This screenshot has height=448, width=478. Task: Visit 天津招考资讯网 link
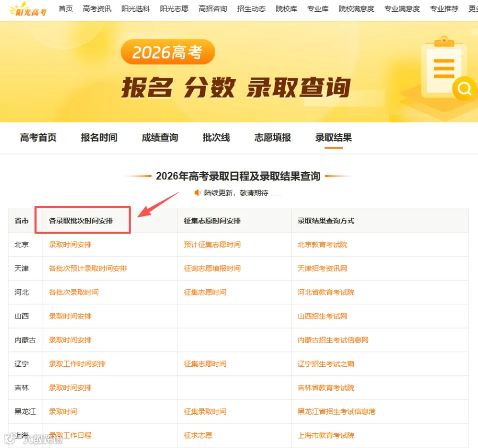click(x=322, y=269)
